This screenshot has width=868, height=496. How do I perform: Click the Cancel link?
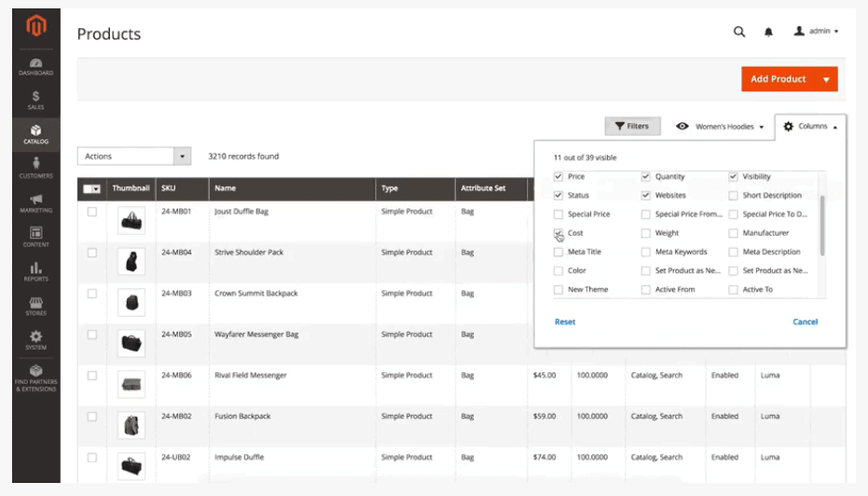[x=805, y=322]
